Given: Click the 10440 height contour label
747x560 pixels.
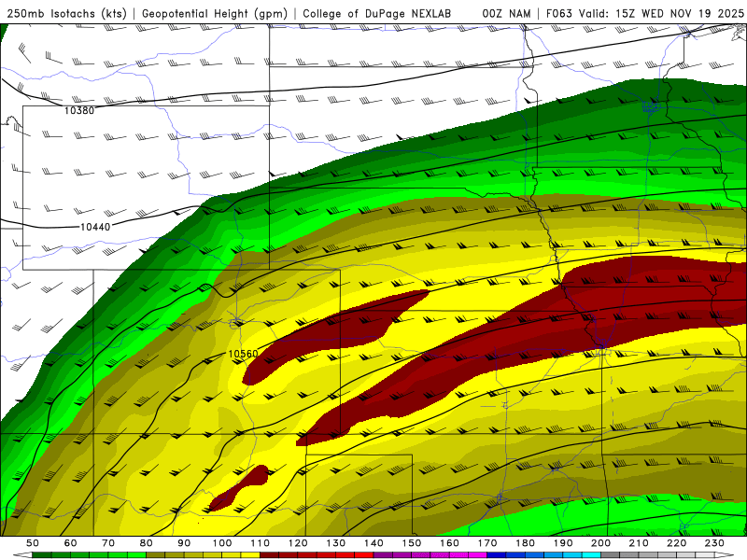Looking at the screenshot, I should coord(95,227).
